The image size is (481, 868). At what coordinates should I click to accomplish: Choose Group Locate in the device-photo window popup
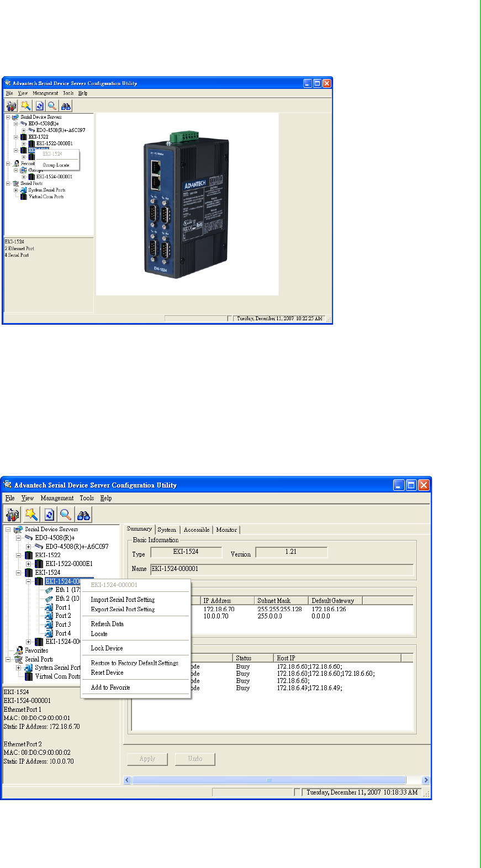56,165
